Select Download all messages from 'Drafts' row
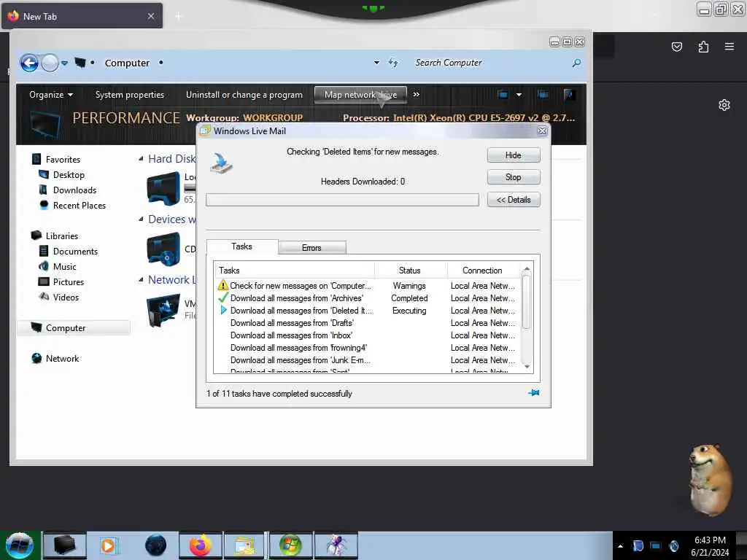This screenshot has height=560, width=747. click(368, 322)
